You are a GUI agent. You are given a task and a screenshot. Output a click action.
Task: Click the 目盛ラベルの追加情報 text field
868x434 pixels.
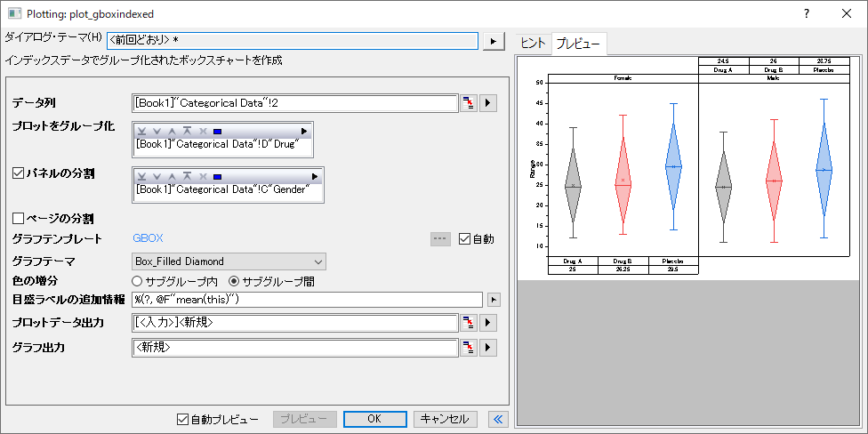pyautogui.click(x=307, y=300)
